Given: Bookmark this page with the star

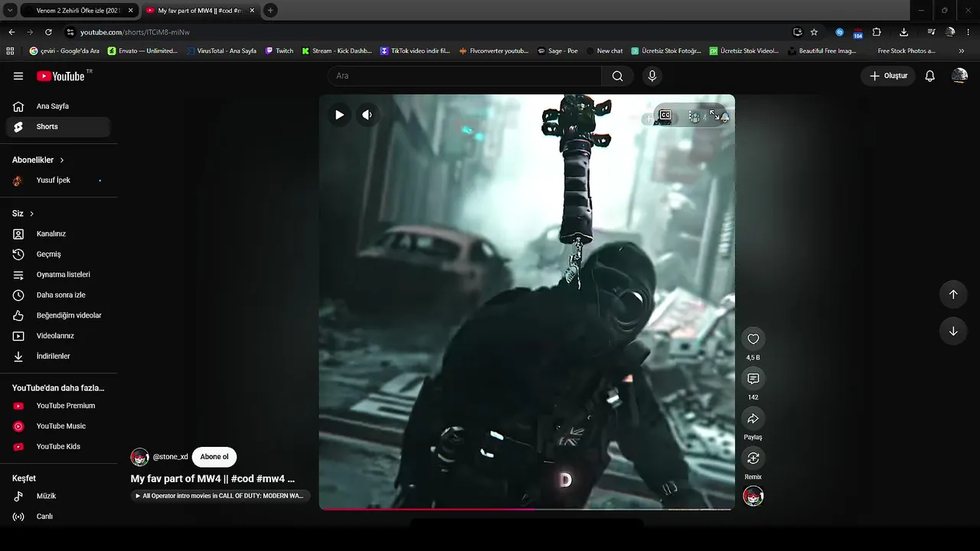Looking at the screenshot, I should click(814, 32).
